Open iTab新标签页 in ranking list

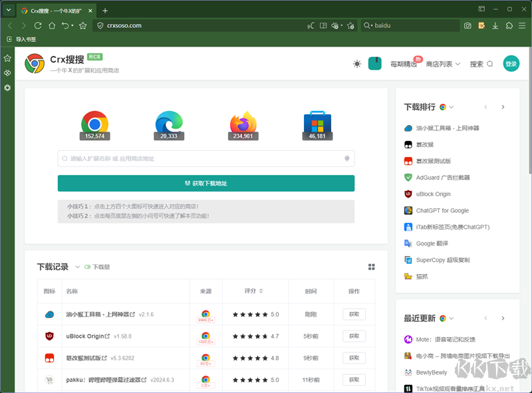coord(453,227)
